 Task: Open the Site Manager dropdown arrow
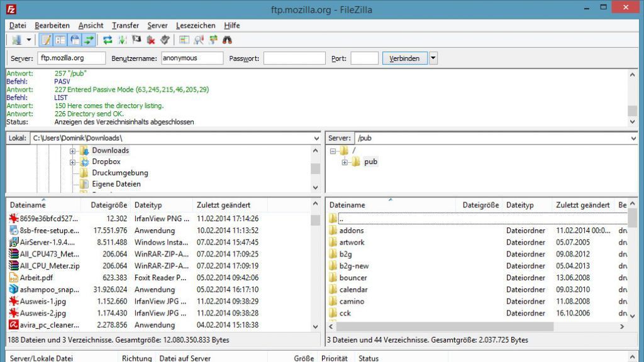pyautogui.click(x=29, y=40)
